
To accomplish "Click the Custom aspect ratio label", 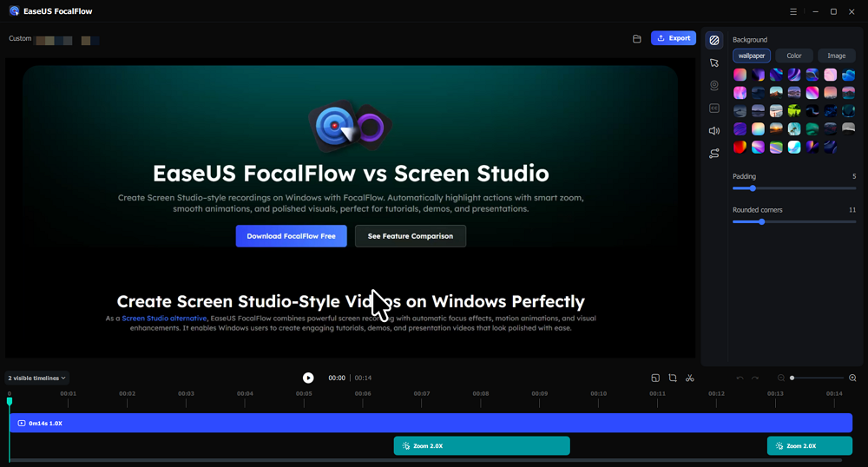I will [x=20, y=39].
